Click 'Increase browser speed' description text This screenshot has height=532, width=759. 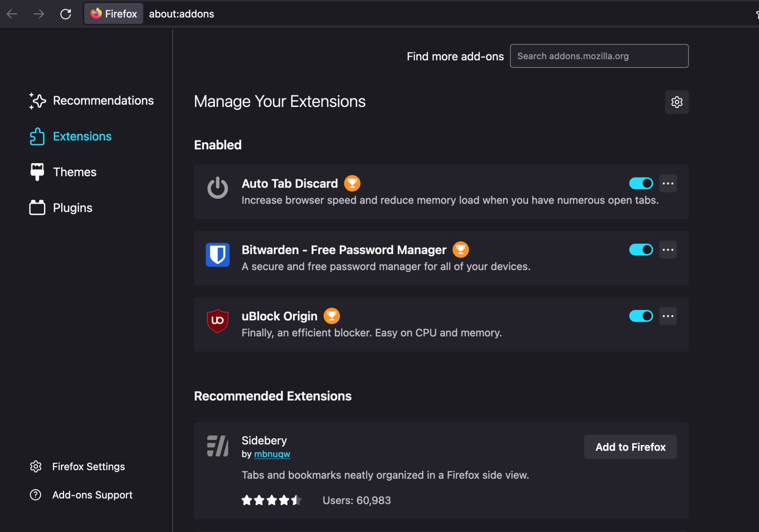coord(450,200)
